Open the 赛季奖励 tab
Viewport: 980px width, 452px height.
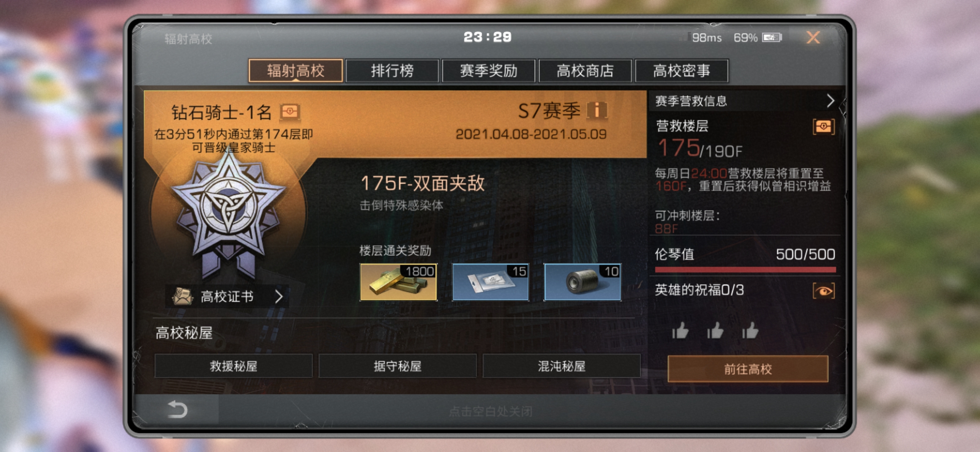coord(488,71)
